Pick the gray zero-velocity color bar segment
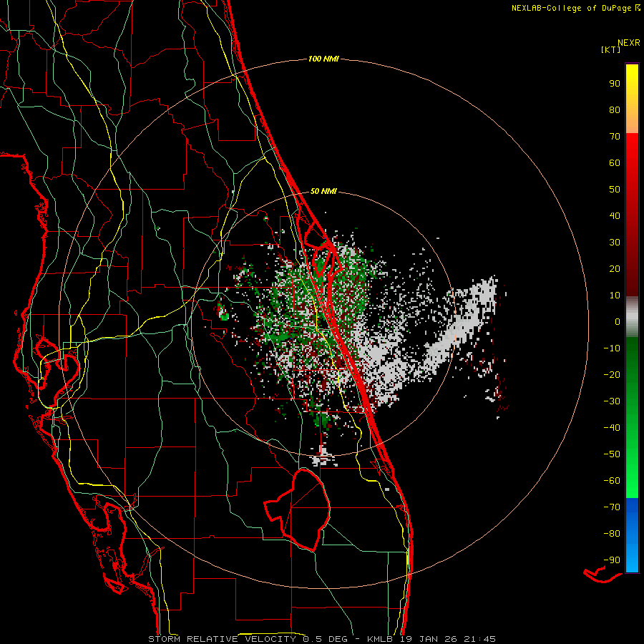This screenshot has height=644, width=644. [632, 316]
